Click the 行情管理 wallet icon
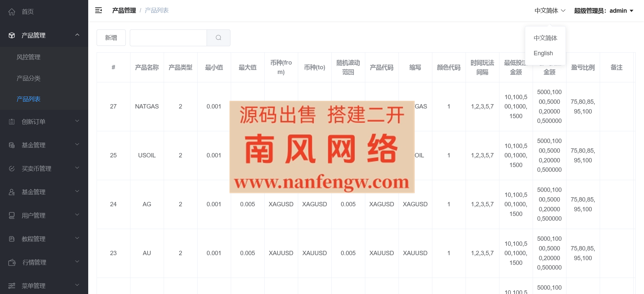The height and width of the screenshot is (294, 644). pyautogui.click(x=12, y=263)
